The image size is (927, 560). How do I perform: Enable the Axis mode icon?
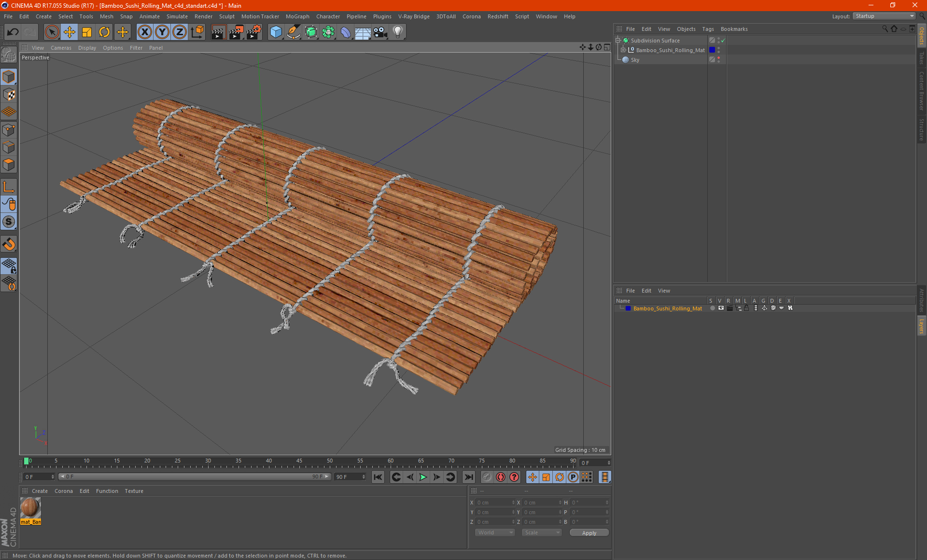[x=9, y=187]
